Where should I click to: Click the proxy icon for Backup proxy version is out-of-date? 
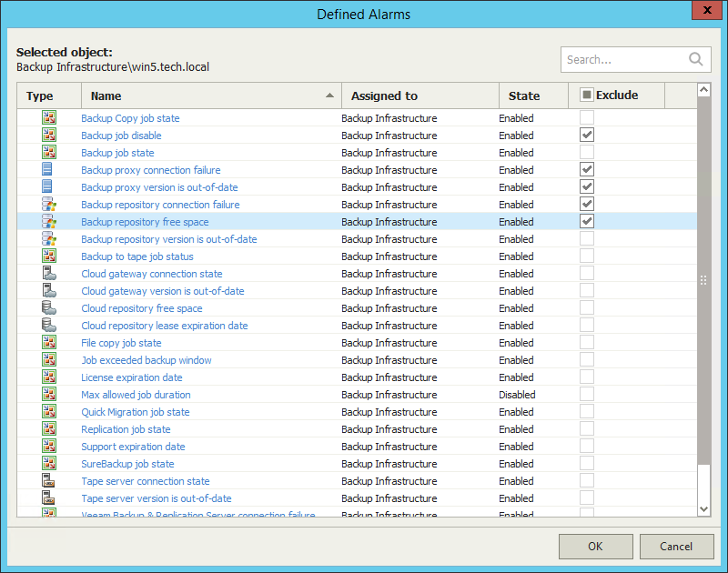point(47,187)
